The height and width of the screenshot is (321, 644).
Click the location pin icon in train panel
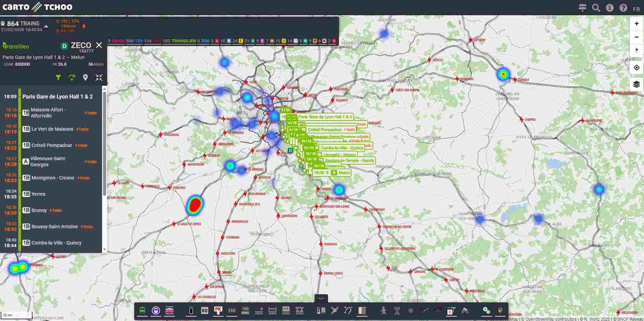(85, 78)
